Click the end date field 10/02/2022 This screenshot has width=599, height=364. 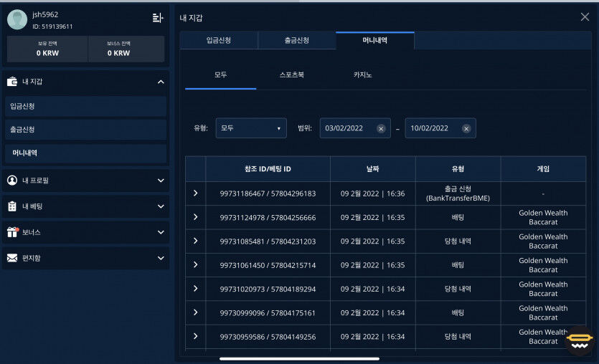tap(440, 128)
